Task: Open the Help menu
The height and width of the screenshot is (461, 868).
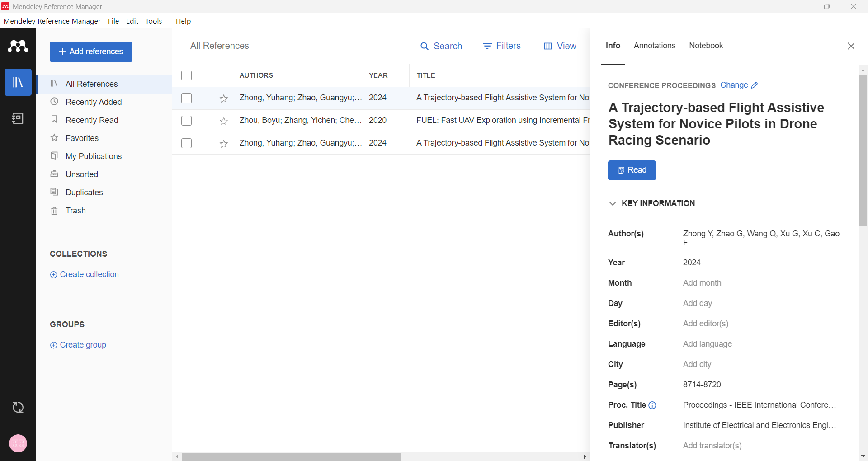Action: [x=183, y=21]
